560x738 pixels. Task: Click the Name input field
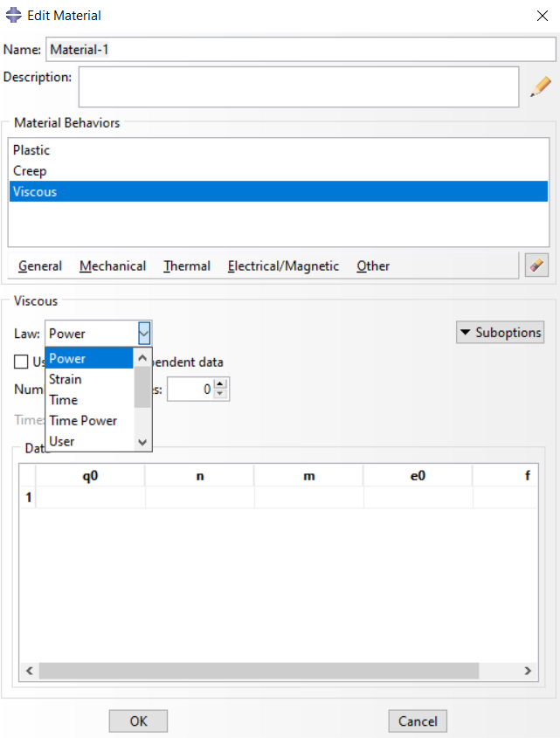[x=301, y=50]
